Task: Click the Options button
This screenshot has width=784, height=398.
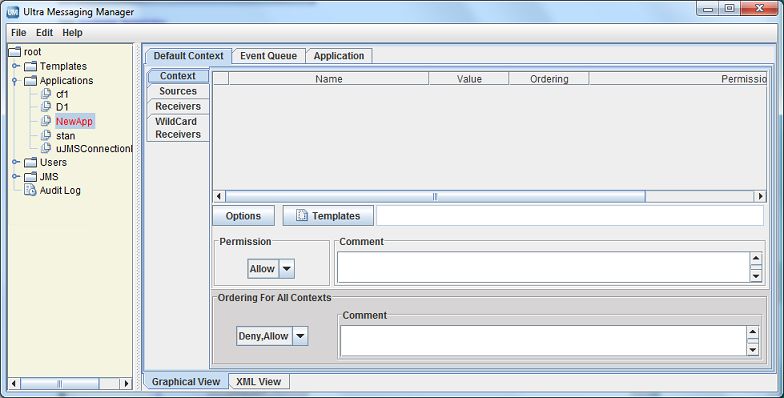Action: coord(244,216)
